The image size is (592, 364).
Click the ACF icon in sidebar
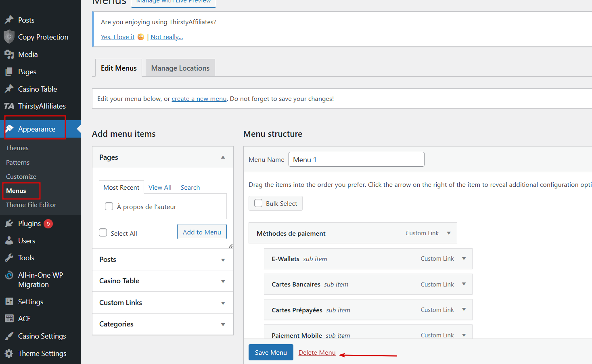pyautogui.click(x=9, y=318)
